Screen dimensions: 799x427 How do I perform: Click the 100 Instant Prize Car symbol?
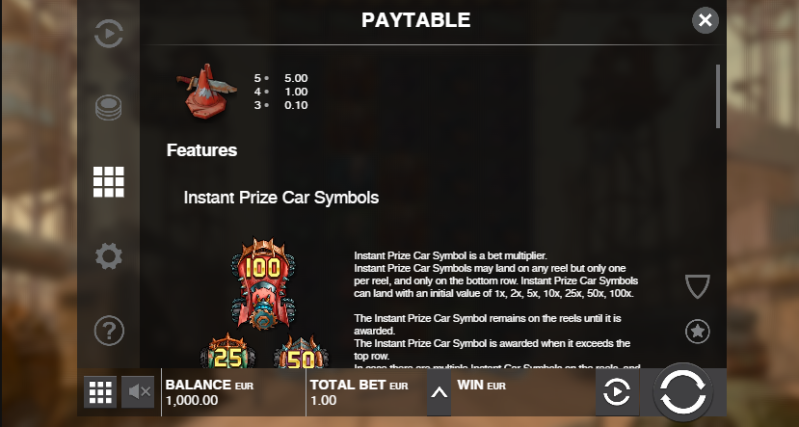(263, 284)
